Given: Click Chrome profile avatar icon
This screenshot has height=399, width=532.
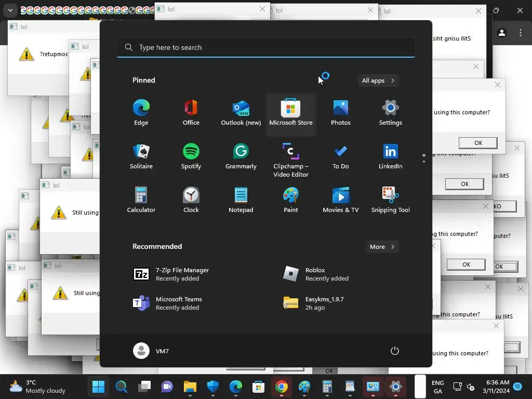Looking at the screenshot, I should pyautogui.click(x=502, y=33).
